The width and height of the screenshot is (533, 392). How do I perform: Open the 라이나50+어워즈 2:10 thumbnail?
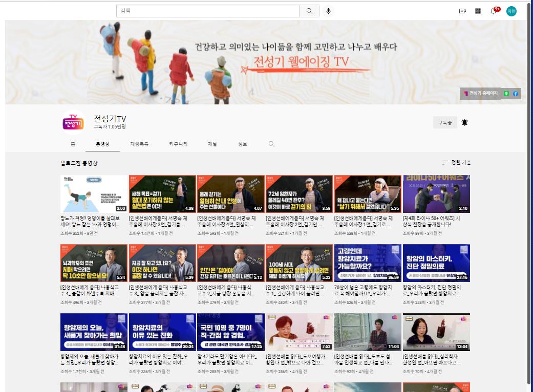436,194
